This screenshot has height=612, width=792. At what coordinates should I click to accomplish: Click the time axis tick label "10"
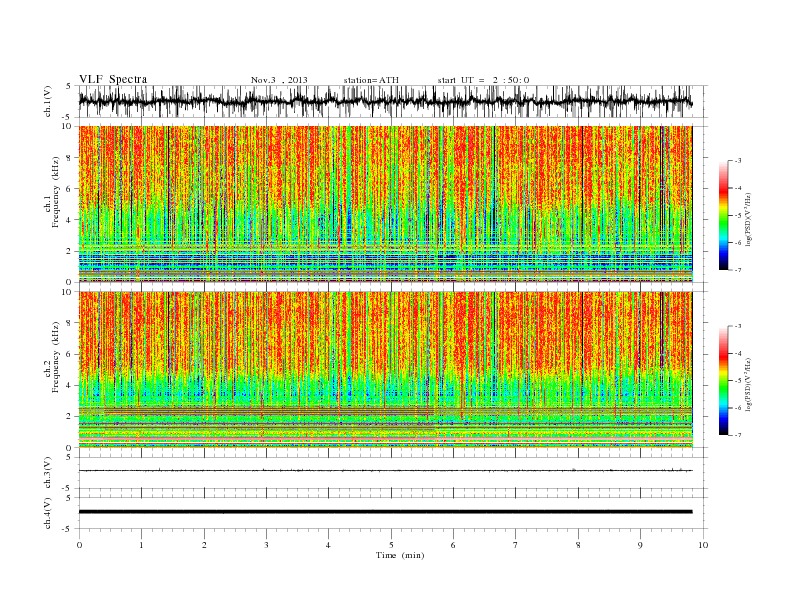(x=703, y=545)
